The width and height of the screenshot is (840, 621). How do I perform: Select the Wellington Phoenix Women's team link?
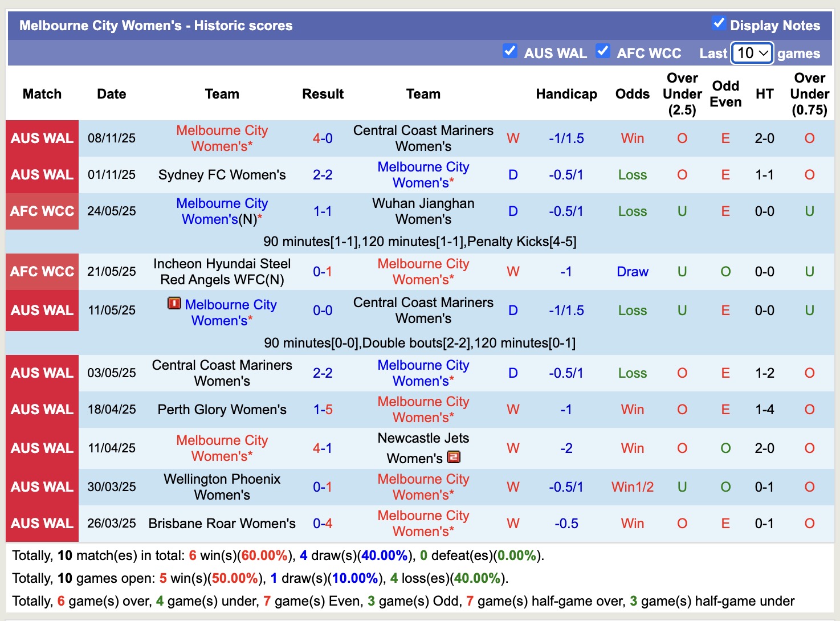point(222,487)
